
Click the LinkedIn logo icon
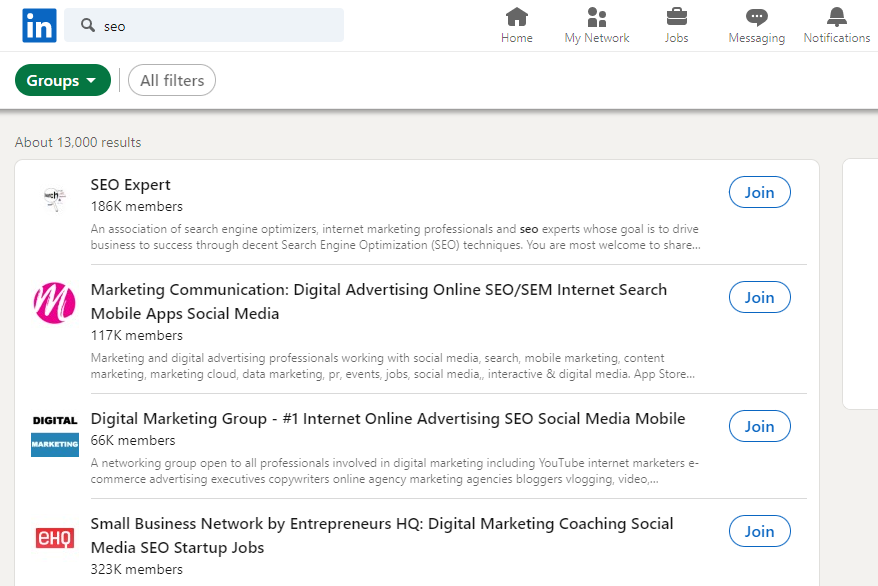39,26
